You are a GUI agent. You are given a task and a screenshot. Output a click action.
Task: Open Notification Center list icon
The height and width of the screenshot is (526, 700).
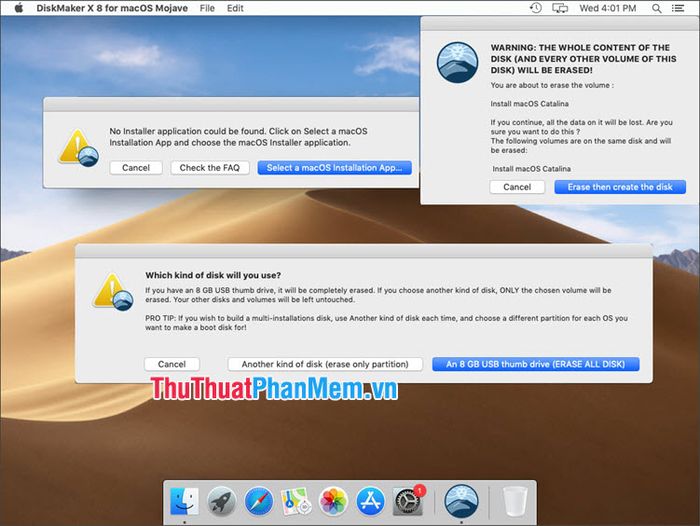pyautogui.click(x=678, y=8)
